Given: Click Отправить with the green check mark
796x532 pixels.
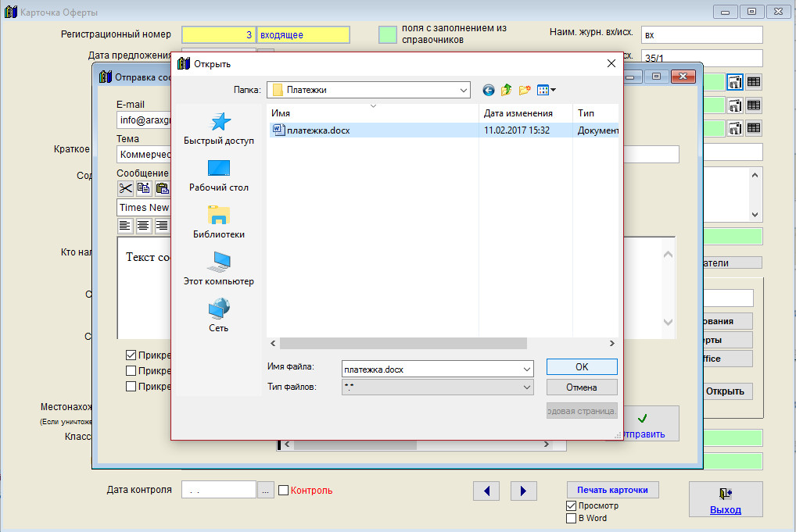Looking at the screenshot, I should coord(651,424).
